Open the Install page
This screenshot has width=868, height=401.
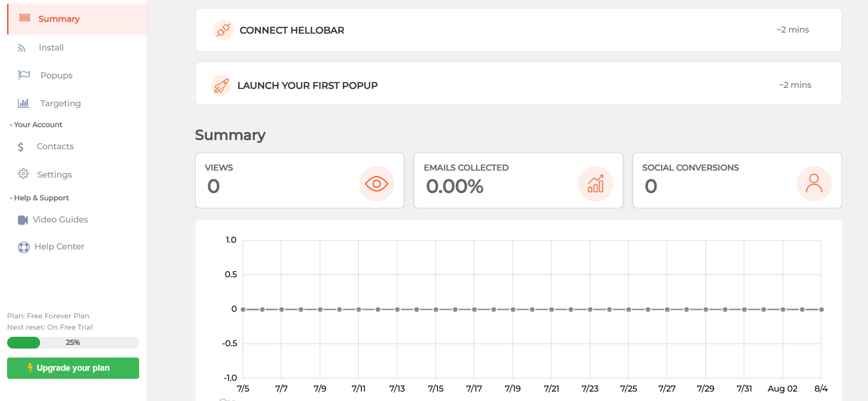(x=51, y=48)
